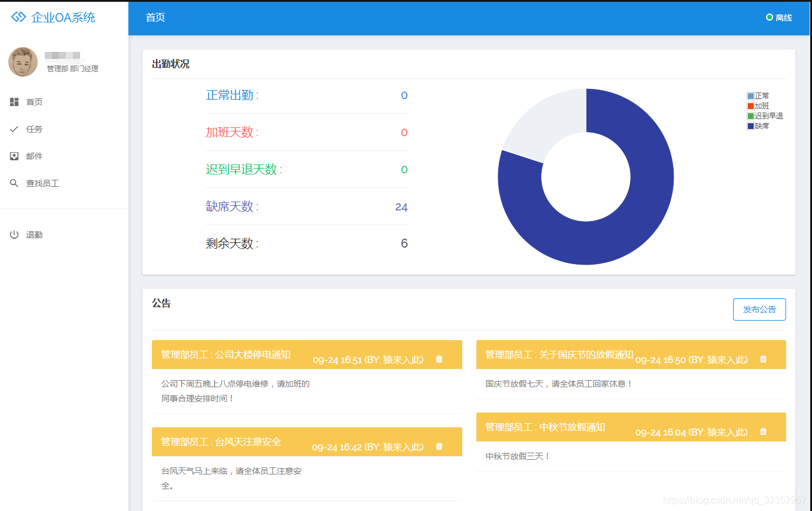
Task: Open the user avatar photo
Action: click(x=23, y=62)
